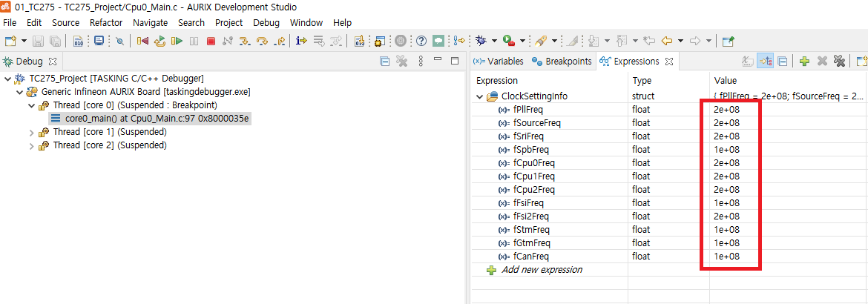Collapse Thread [core 0] node
868x304 pixels.
32,105
